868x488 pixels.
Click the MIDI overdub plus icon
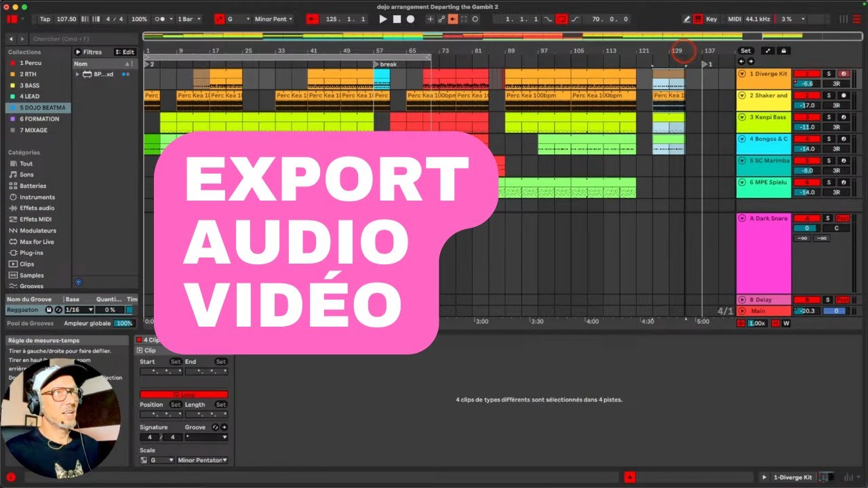tap(430, 19)
